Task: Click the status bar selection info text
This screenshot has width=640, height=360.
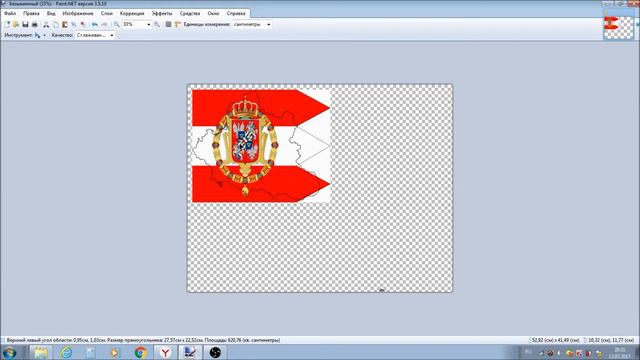Action: coord(143,340)
